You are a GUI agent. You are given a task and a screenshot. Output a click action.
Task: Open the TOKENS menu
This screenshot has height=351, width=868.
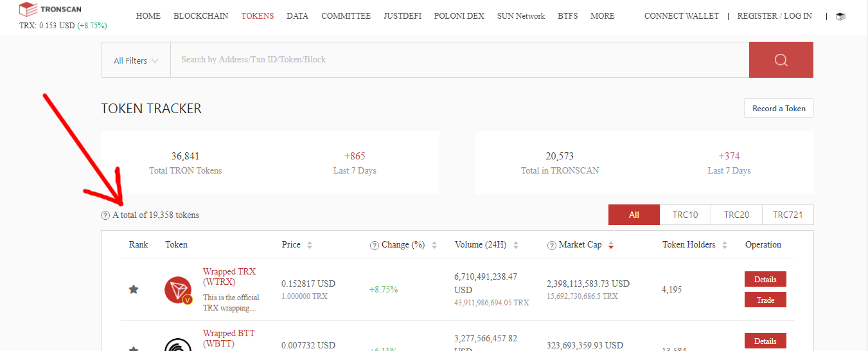[258, 15]
